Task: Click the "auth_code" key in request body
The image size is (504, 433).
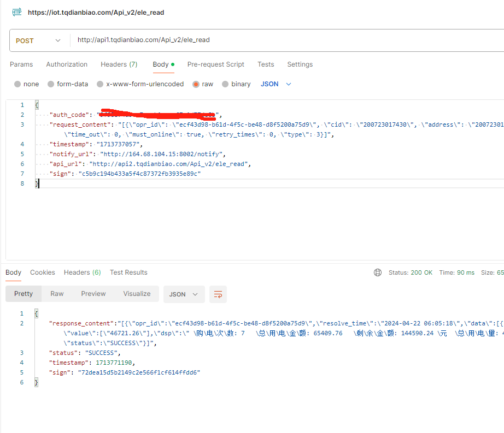Action: 69,115
